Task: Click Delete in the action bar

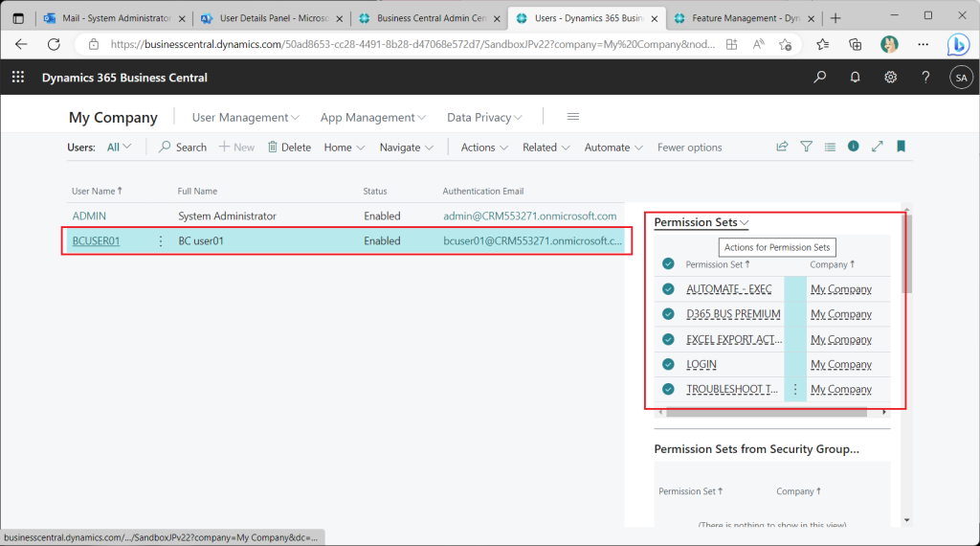Action: click(x=289, y=147)
